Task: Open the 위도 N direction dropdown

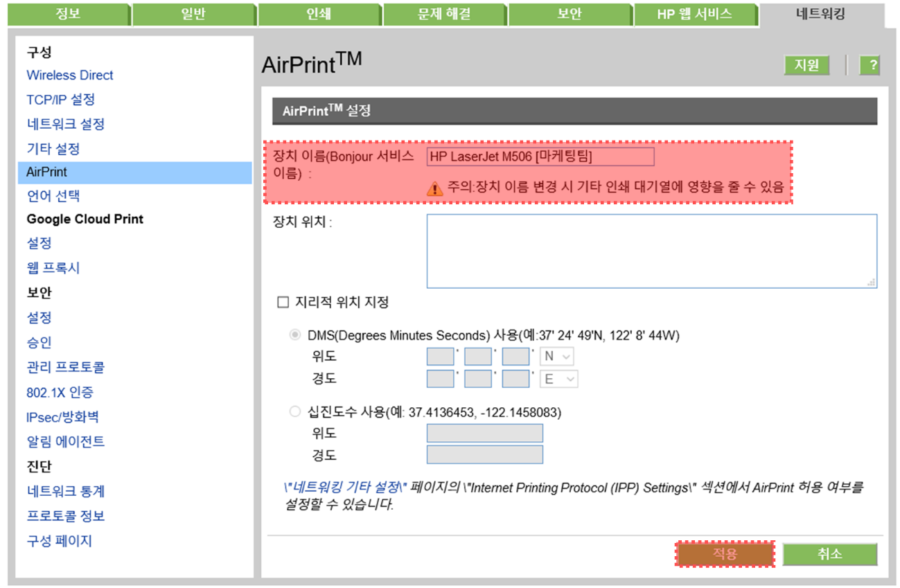Action: [557, 357]
